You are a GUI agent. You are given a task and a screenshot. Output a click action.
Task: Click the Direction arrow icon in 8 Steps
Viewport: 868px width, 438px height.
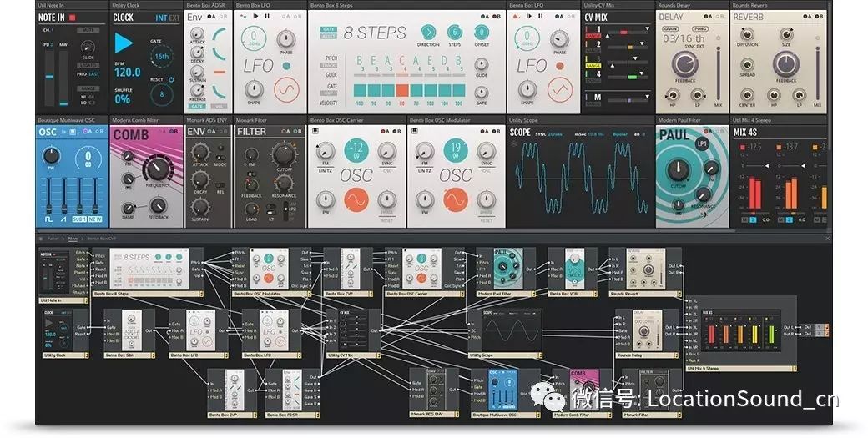[x=428, y=33]
